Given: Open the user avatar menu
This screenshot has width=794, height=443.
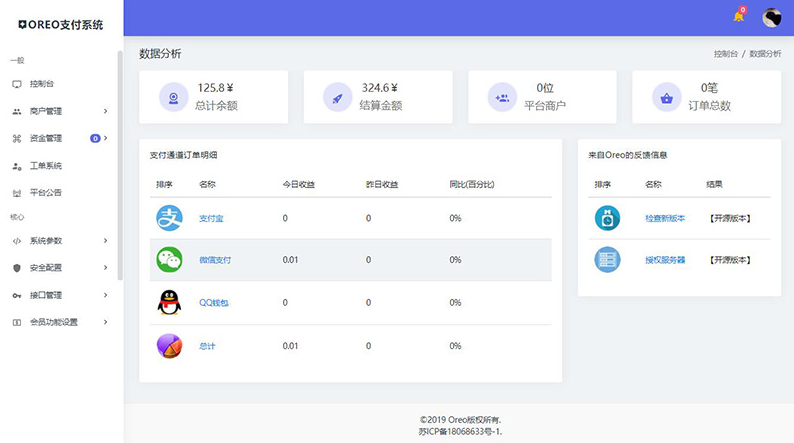Looking at the screenshot, I should tap(772, 18).
